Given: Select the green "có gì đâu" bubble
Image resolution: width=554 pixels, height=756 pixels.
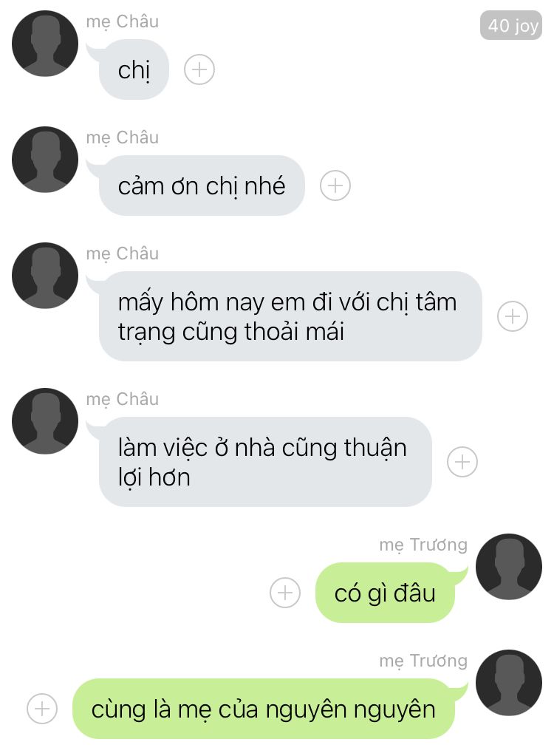Looking at the screenshot, I should point(386,593).
